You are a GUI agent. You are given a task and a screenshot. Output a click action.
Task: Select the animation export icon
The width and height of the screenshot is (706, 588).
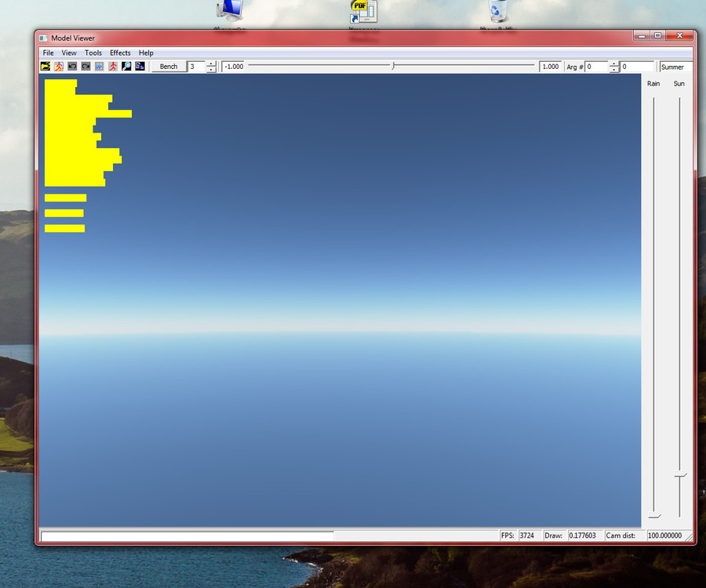(x=58, y=67)
